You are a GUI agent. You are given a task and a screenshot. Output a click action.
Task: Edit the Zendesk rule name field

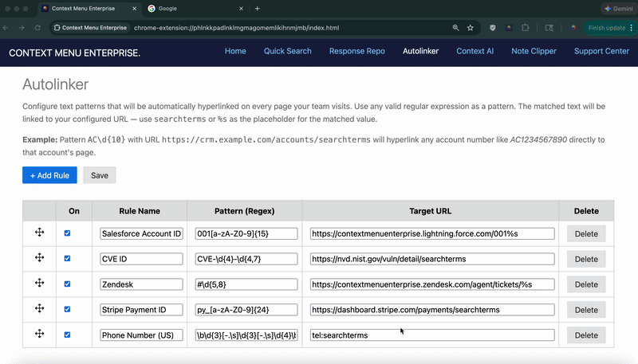pyautogui.click(x=141, y=284)
